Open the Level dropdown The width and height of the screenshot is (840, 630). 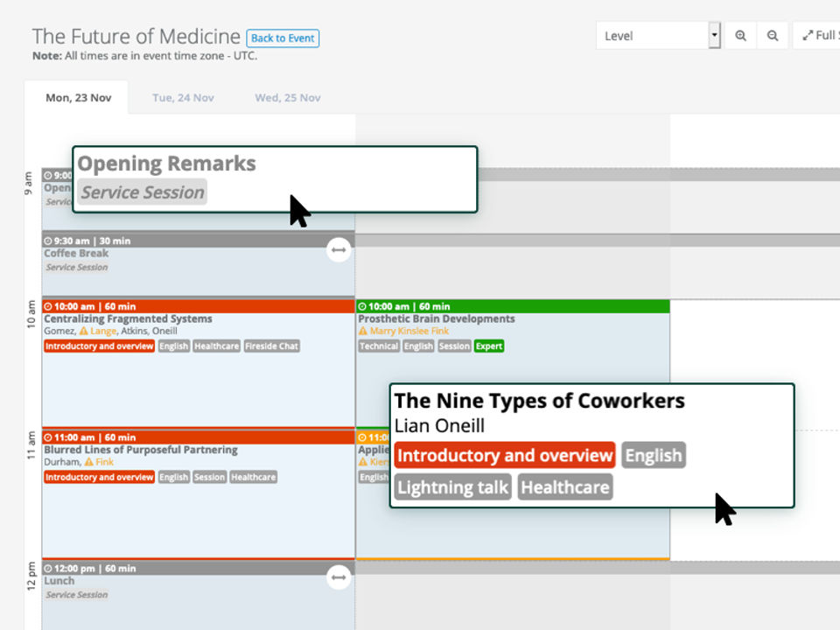click(x=658, y=36)
